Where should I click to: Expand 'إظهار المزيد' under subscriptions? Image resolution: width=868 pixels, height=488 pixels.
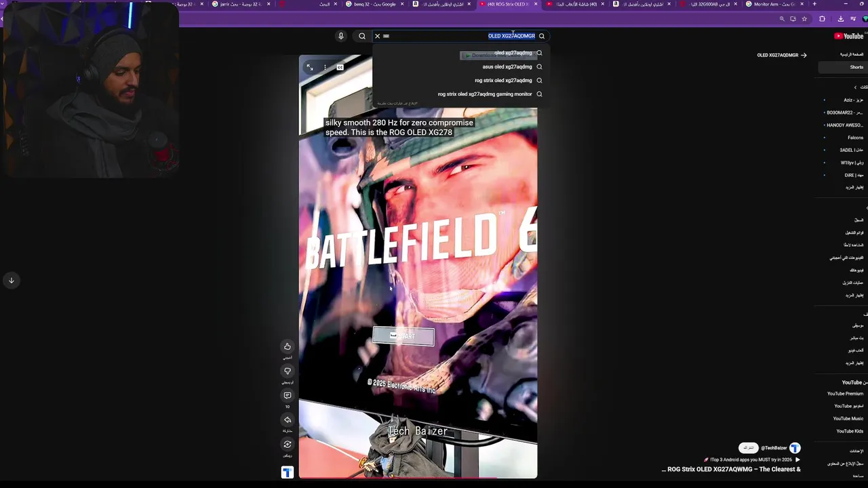click(854, 187)
